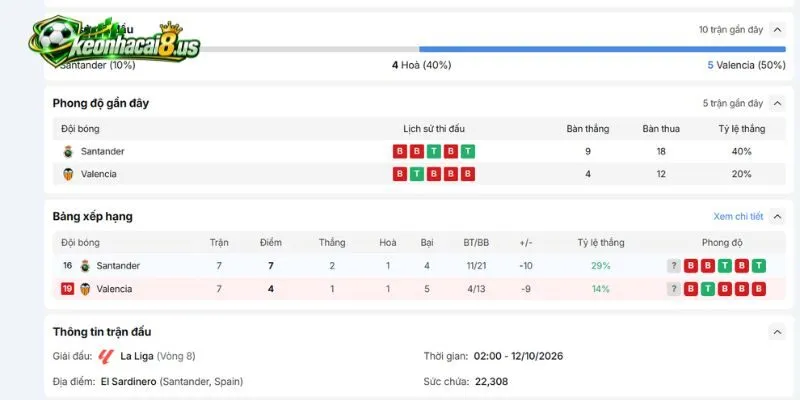
Task: Select Santander team name in standings table
Action: (118, 266)
